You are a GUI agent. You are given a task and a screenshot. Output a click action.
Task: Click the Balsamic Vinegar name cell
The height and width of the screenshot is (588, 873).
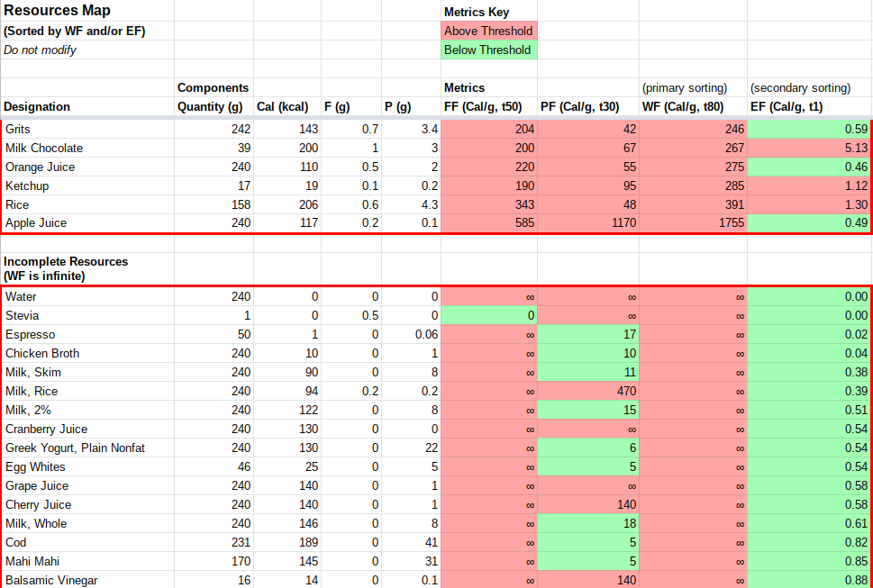(x=51, y=580)
